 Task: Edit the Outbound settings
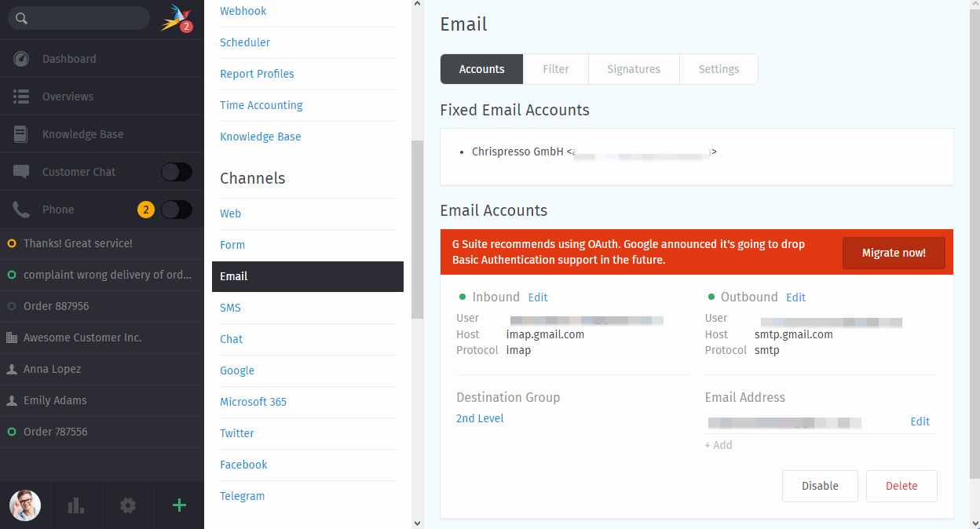coord(796,297)
